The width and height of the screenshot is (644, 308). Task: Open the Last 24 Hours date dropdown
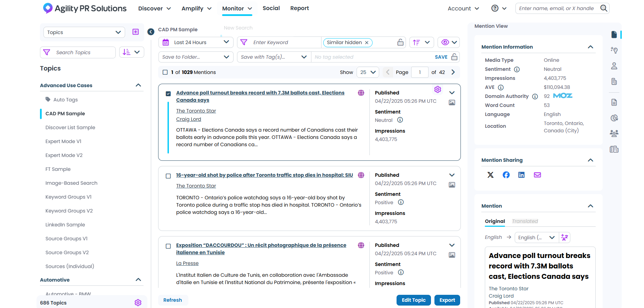point(196,42)
